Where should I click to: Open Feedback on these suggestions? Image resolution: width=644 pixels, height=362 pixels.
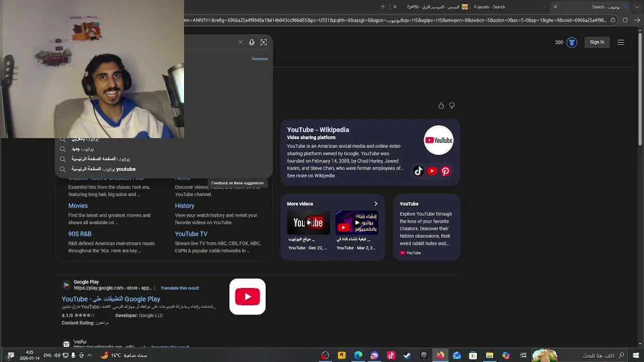coord(237,183)
